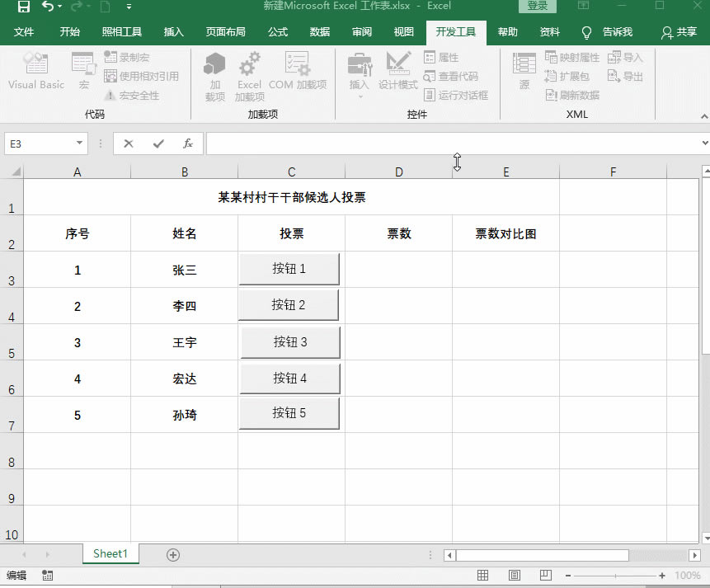Expand the formula bar with the chevron
This screenshot has width=710, height=588.
pos(703,143)
